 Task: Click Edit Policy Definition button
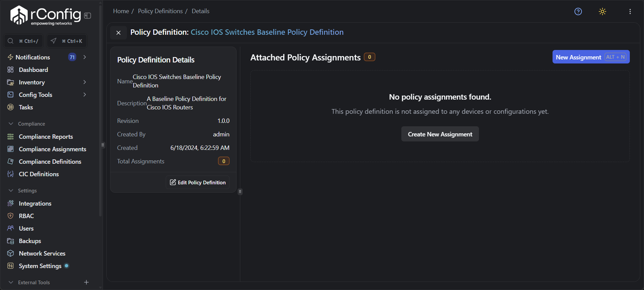pyautogui.click(x=197, y=182)
